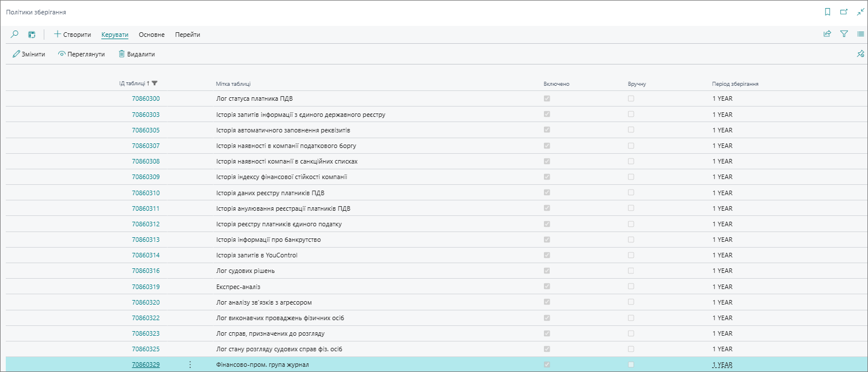Click the Видалити delete action
The height and width of the screenshot is (372, 868).
[136, 54]
